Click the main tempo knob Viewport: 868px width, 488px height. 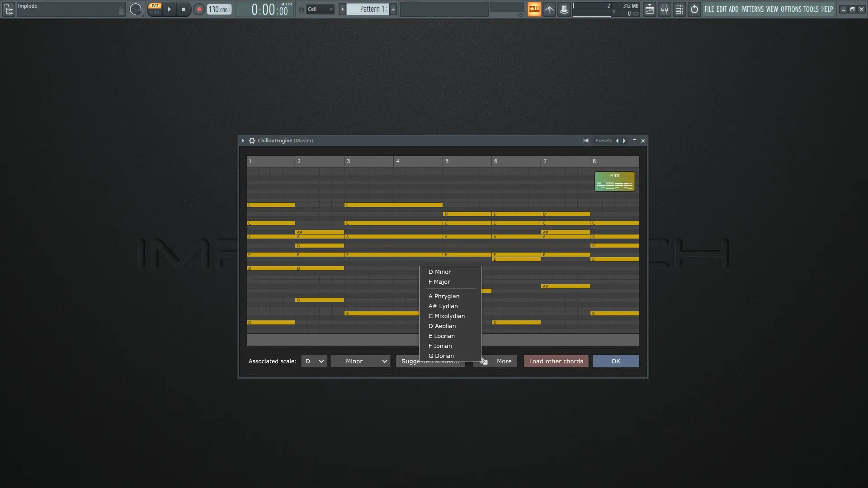[135, 9]
